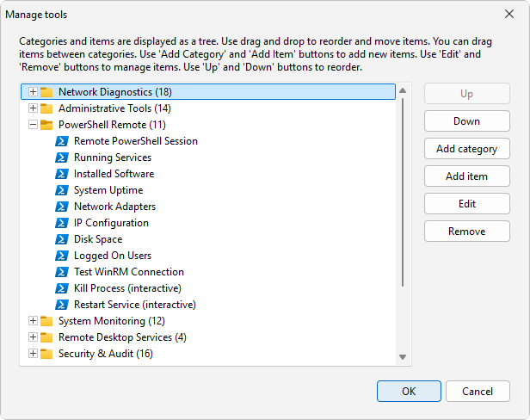Click the PowerShell icon beside Network Adapters
Screen dimensions: 530x420
pos(62,207)
